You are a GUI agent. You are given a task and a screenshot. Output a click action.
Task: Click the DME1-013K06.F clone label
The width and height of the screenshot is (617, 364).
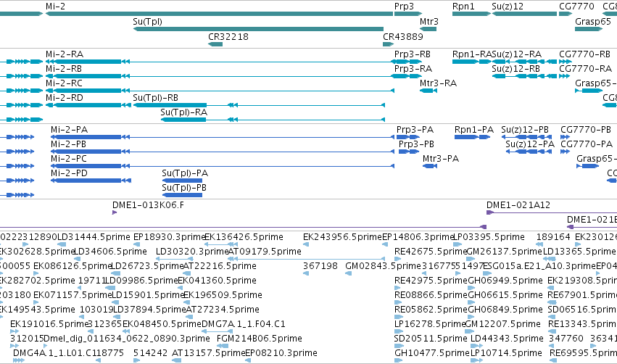(149, 205)
